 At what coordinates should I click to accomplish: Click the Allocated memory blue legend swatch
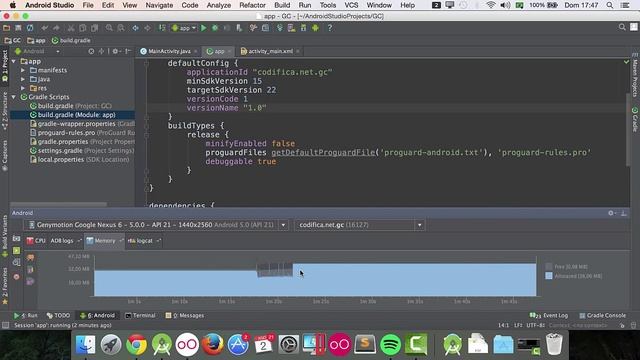549,276
